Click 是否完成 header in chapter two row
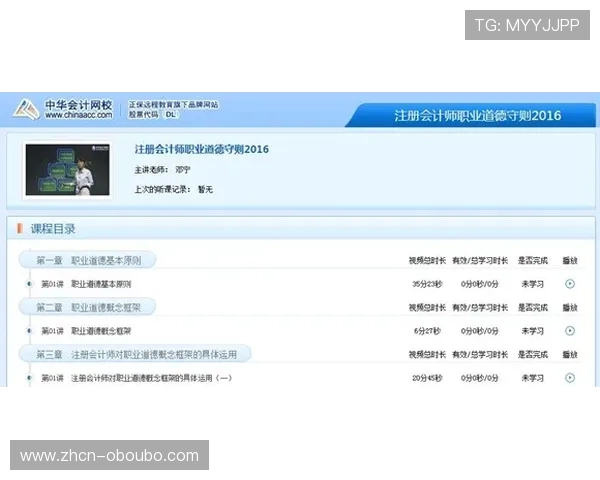Screen dimensions: 600x480 coord(533,308)
